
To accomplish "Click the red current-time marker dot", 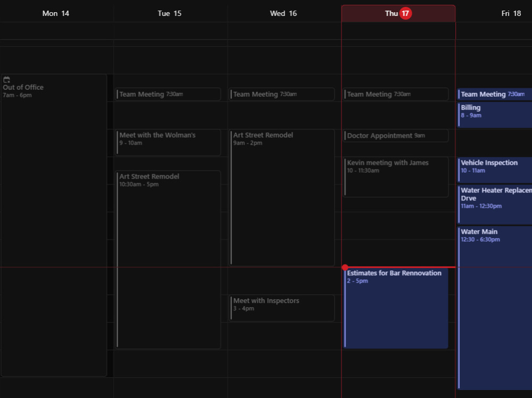I will (x=345, y=267).
